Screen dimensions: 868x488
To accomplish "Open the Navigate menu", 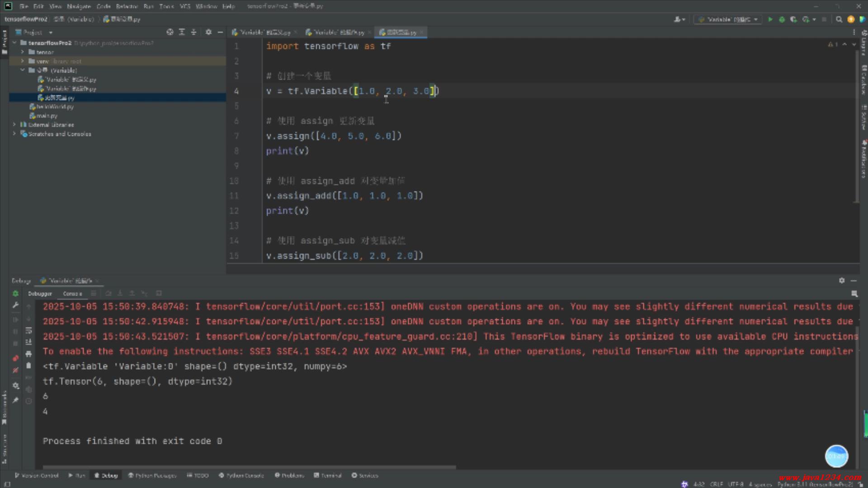I will (x=79, y=6).
